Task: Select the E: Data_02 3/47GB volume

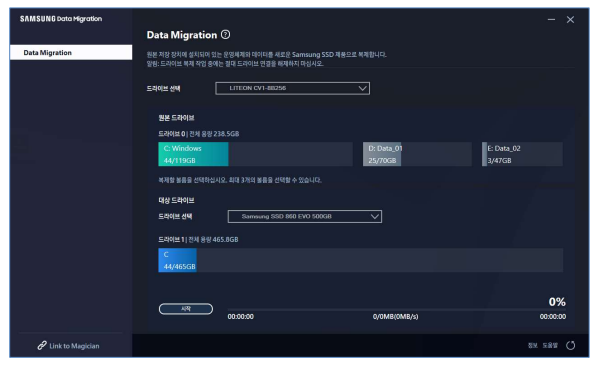Action: (x=522, y=154)
